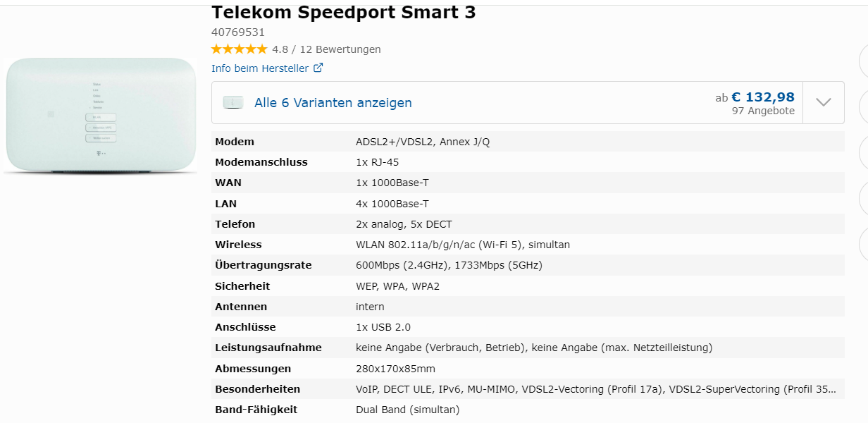Screen dimensions: 868x423
Task: Click the € 132,98 price
Action: [762, 97]
